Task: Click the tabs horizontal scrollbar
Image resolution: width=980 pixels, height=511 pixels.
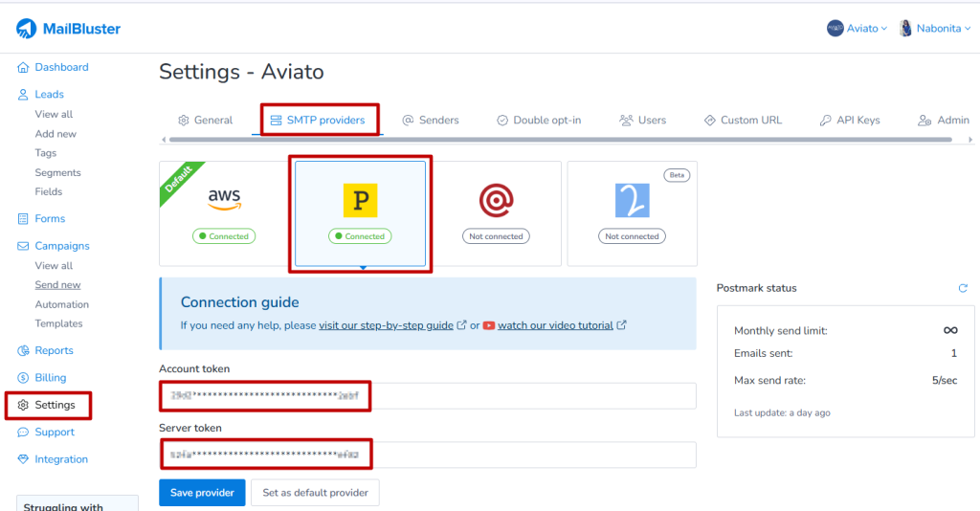Action: point(561,140)
